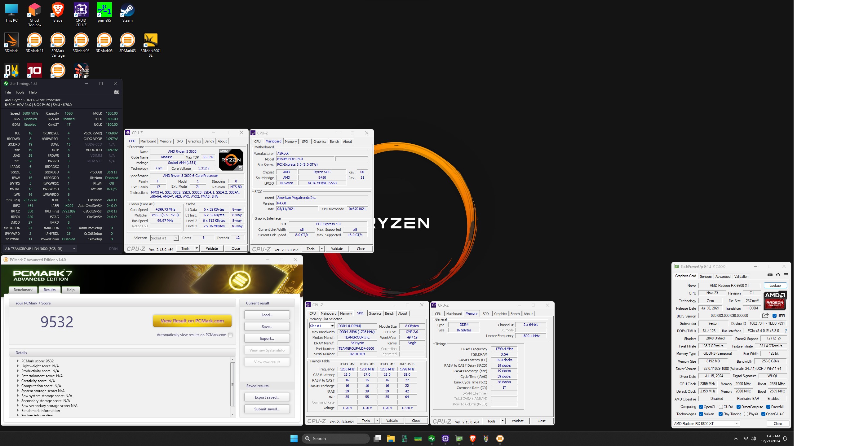The image size is (868, 446).
Task: Open 3DMark06 desktop shortcut
Action: click(x=81, y=43)
